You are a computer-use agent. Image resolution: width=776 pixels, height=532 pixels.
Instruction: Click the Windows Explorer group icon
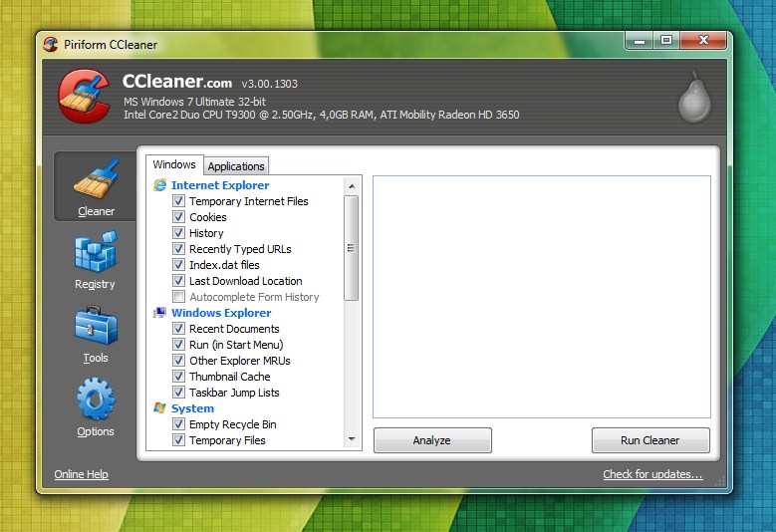click(159, 313)
